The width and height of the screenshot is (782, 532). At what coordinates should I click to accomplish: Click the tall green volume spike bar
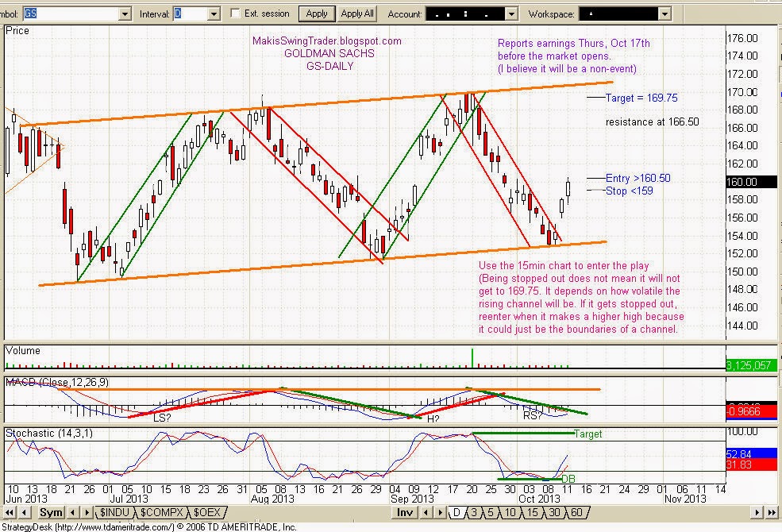click(472, 358)
